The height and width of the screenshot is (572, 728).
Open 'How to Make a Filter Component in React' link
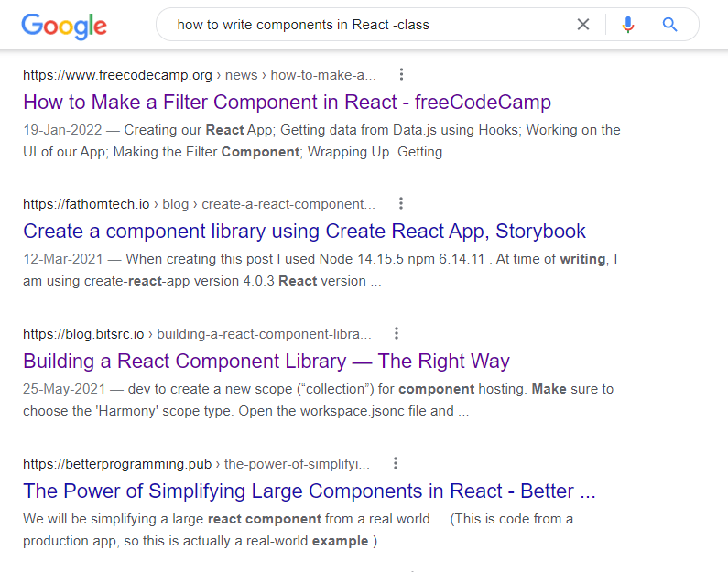point(287,103)
